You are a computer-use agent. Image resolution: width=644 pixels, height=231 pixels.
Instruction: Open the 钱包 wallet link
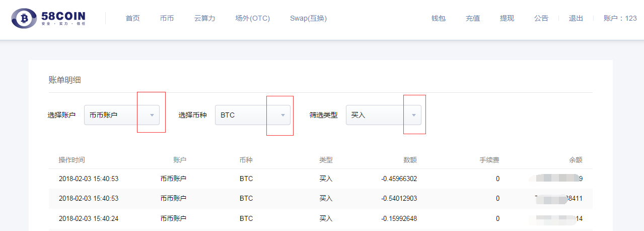(439, 18)
